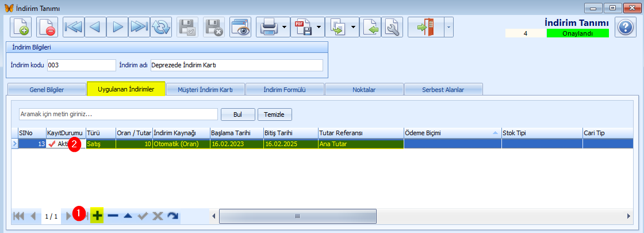Click the Başlama Tarihi column header

point(236,133)
